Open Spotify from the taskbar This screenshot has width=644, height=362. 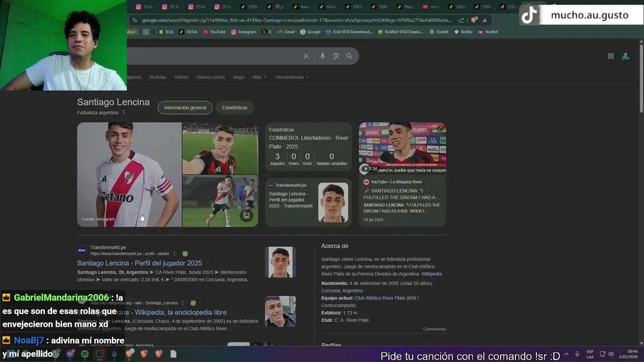tap(85, 354)
